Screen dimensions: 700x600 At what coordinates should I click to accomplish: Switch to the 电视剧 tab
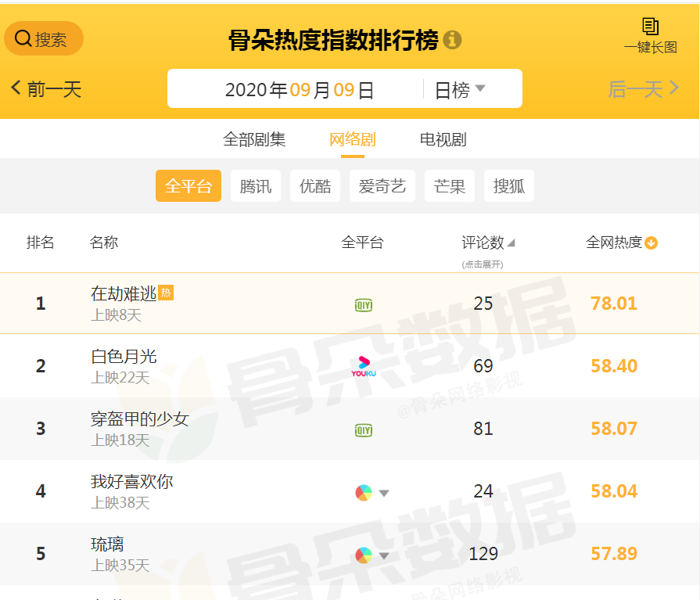(443, 139)
